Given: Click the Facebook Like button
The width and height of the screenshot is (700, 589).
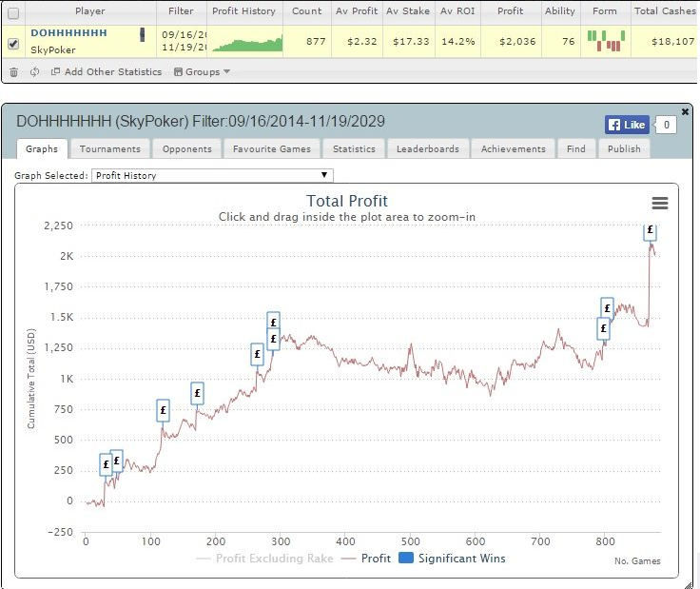Looking at the screenshot, I should (x=627, y=125).
